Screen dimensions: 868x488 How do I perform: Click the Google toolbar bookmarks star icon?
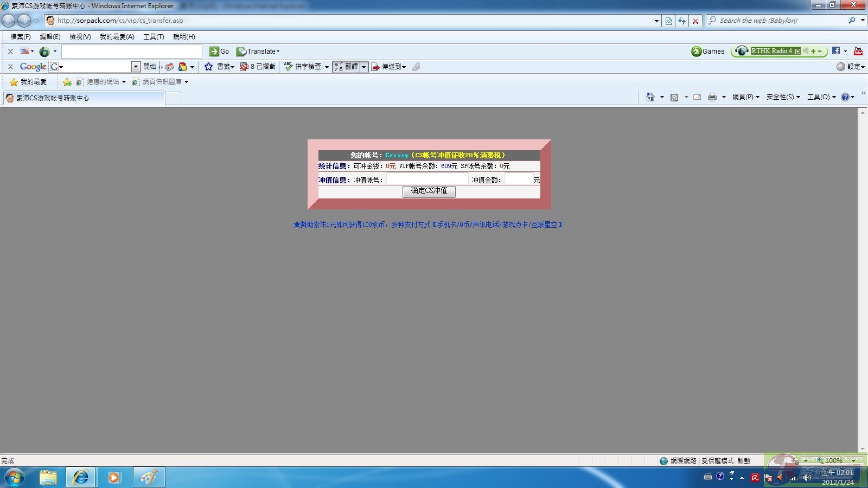[208, 67]
